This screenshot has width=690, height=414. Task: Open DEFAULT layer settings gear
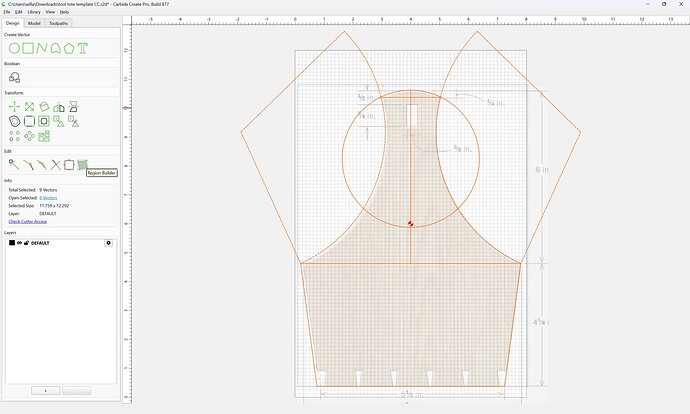pyautogui.click(x=108, y=243)
